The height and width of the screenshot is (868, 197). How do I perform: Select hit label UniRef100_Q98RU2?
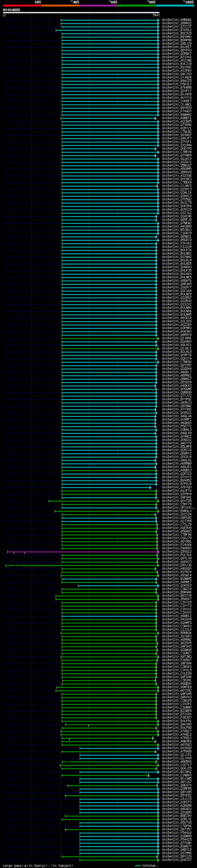[x=177, y=23]
